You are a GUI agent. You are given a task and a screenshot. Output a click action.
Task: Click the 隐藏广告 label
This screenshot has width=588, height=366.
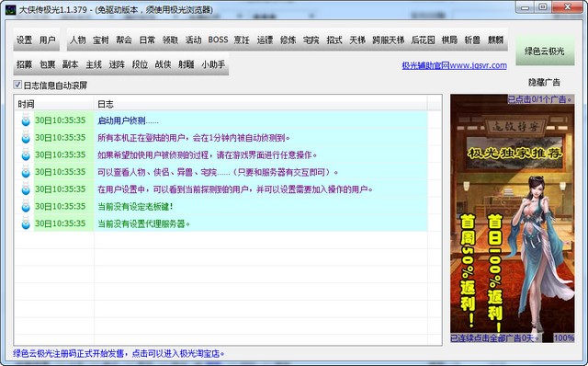(x=544, y=82)
